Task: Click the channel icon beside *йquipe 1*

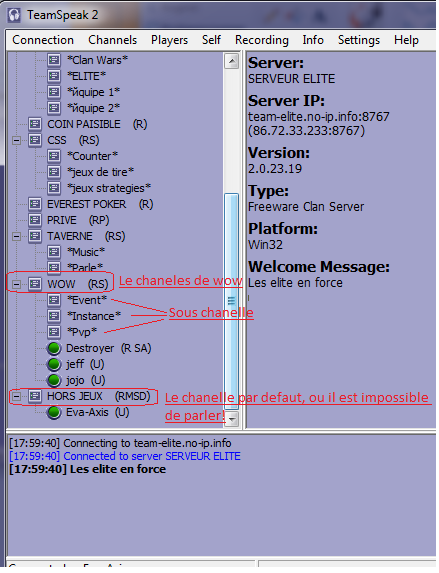Action: 54,92
